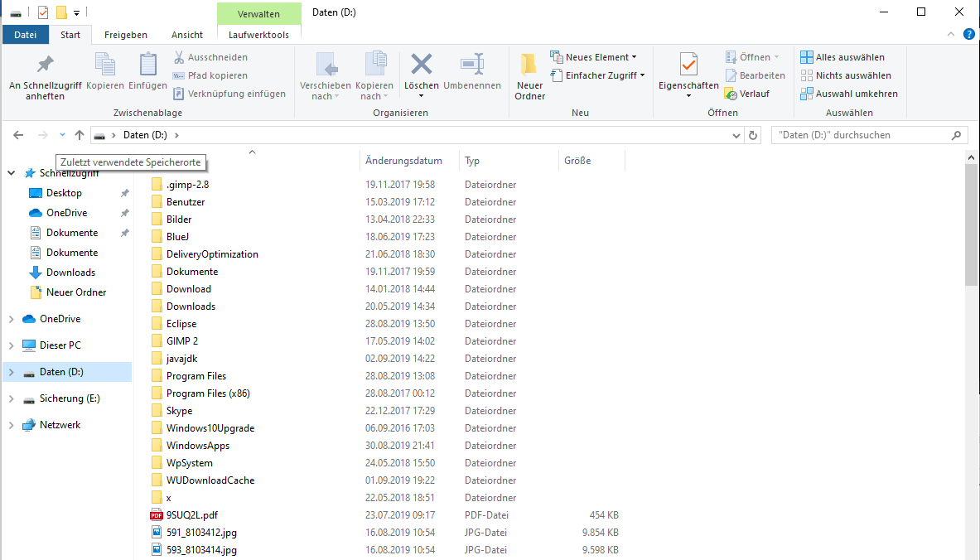980x560 pixels.
Task: Open Eigenschaften properties icon
Action: [688, 65]
